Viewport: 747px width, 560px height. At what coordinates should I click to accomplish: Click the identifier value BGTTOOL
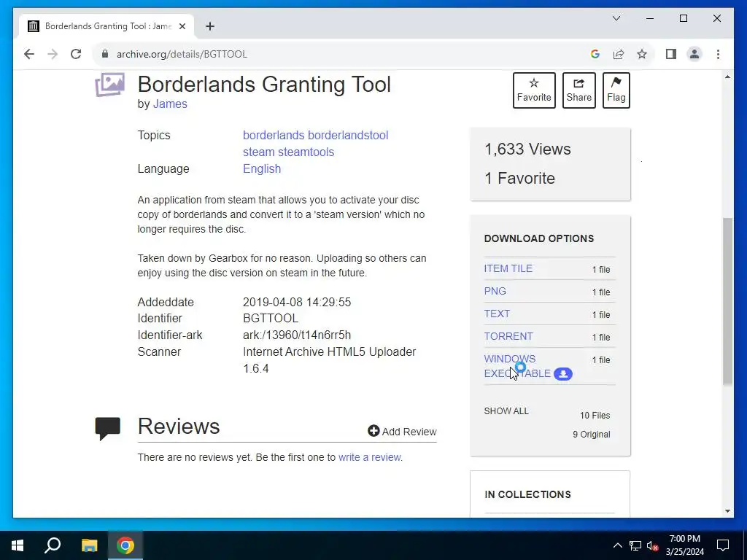pyautogui.click(x=270, y=318)
